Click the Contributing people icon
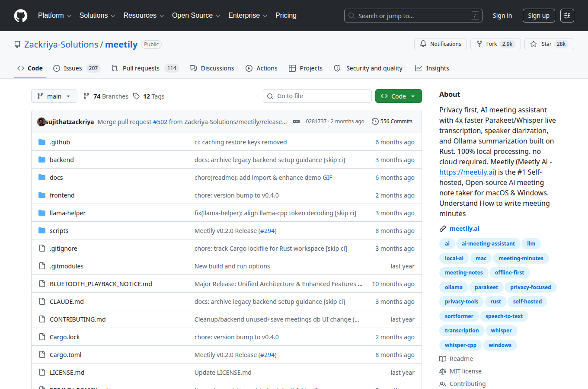This screenshot has height=389, width=588. coord(443,384)
